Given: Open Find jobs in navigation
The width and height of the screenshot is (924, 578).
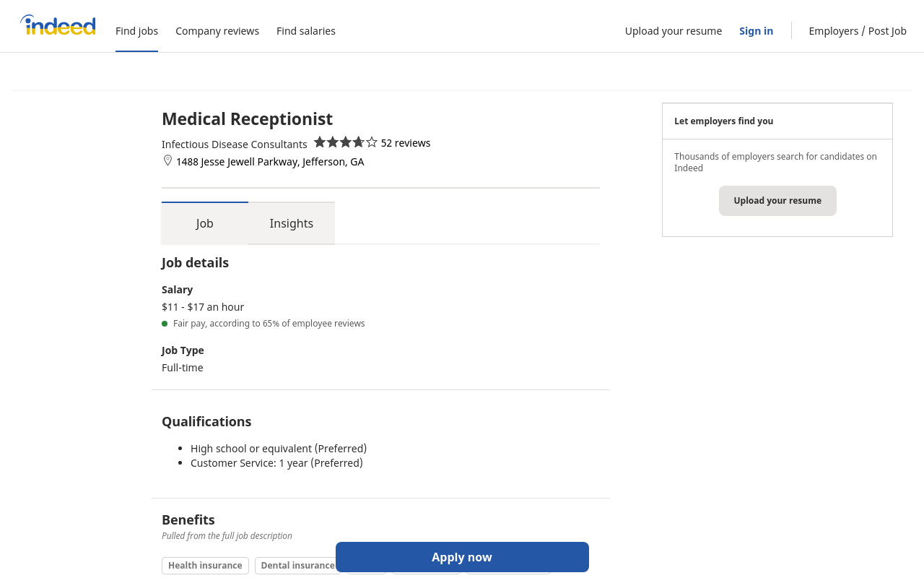Looking at the screenshot, I should [136, 31].
